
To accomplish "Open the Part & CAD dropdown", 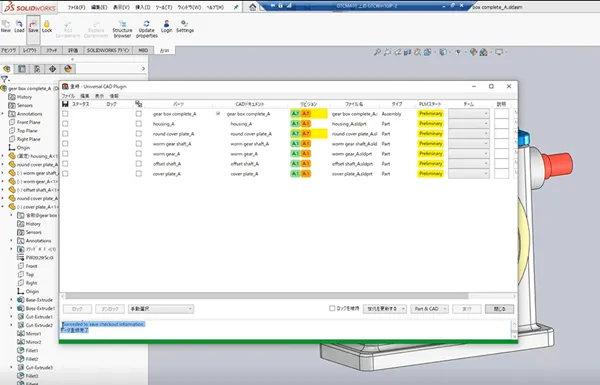I will [x=429, y=309].
